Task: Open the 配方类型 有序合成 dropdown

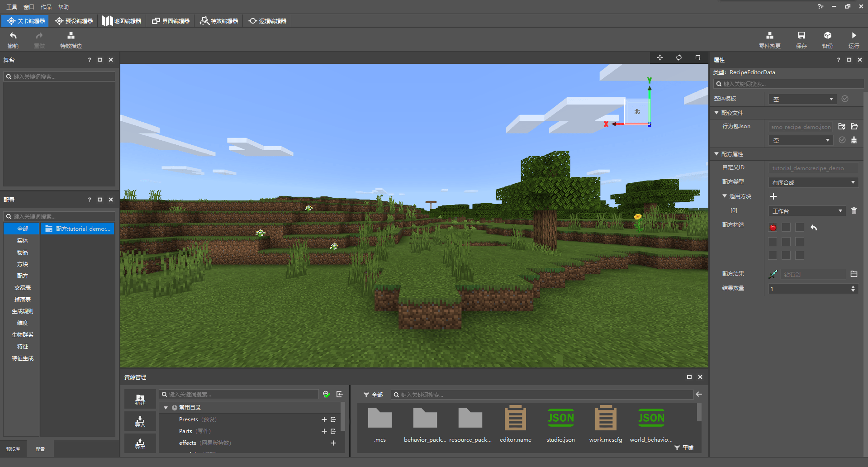Action: pos(813,182)
